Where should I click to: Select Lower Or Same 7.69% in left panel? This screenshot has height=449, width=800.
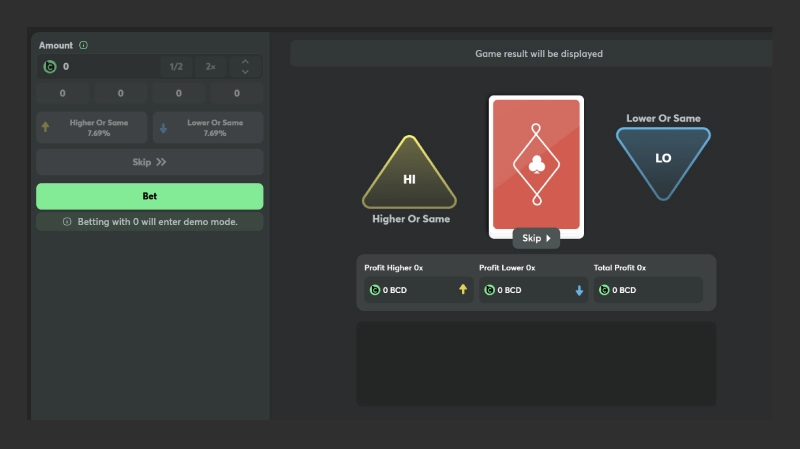pos(208,127)
